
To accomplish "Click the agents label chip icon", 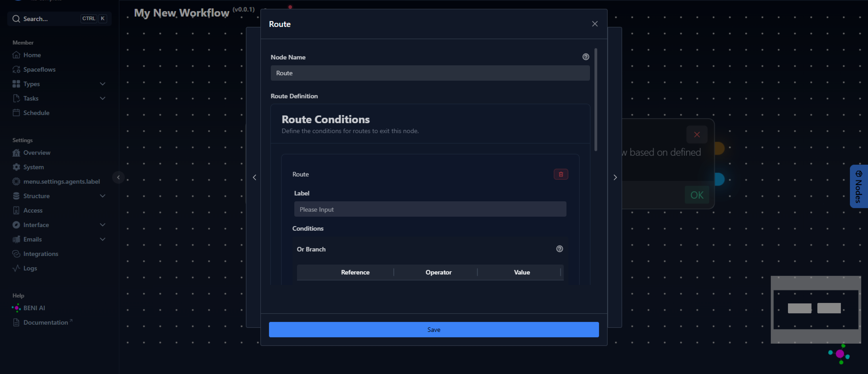I will coord(16,181).
